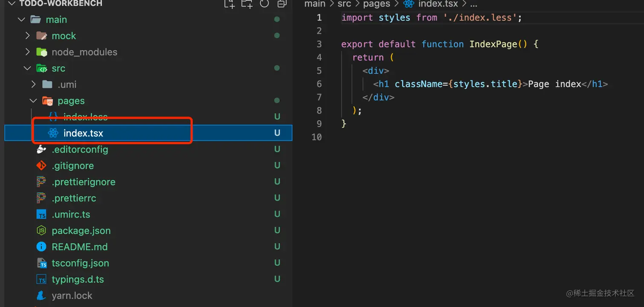The width and height of the screenshot is (644, 307).
Task: Open the .gitignore file
Action: tap(72, 166)
